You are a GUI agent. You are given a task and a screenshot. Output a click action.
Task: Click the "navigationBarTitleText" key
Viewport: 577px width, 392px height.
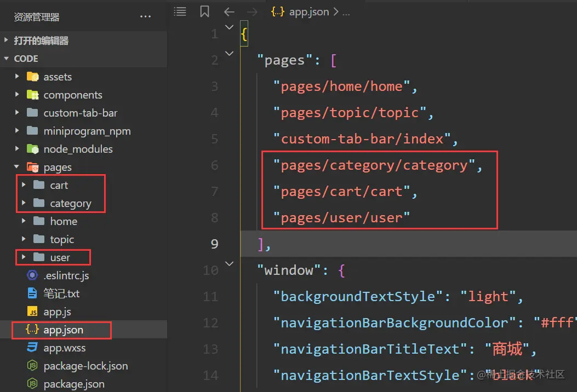(x=370, y=349)
